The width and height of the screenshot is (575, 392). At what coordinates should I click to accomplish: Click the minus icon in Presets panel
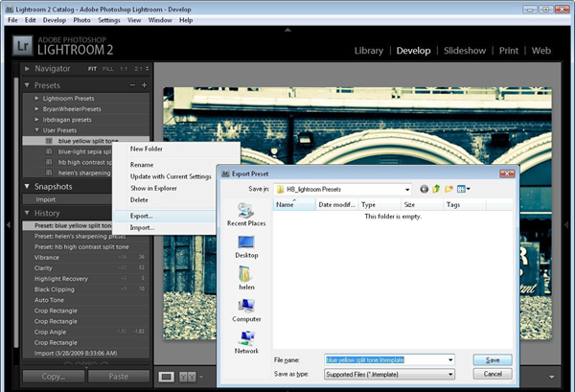[132, 85]
